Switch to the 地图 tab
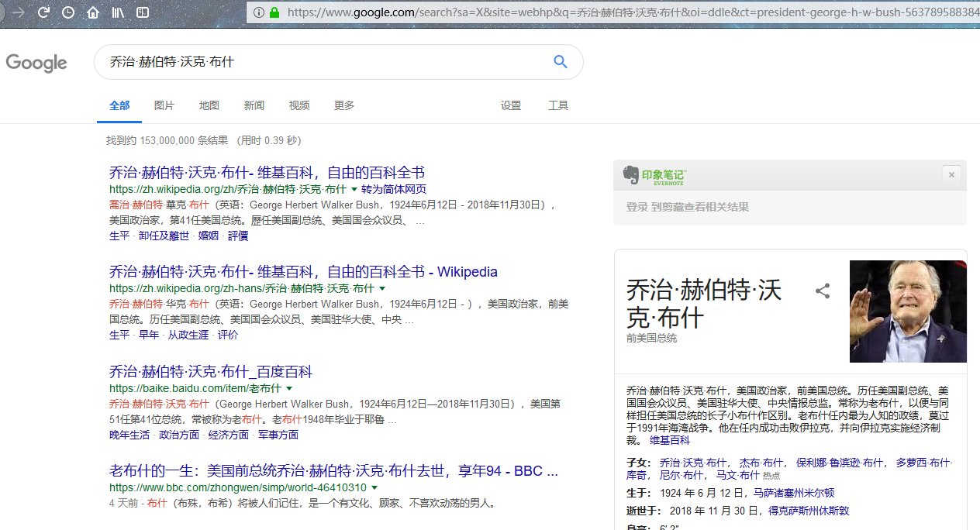 pyautogui.click(x=209, y=105)
